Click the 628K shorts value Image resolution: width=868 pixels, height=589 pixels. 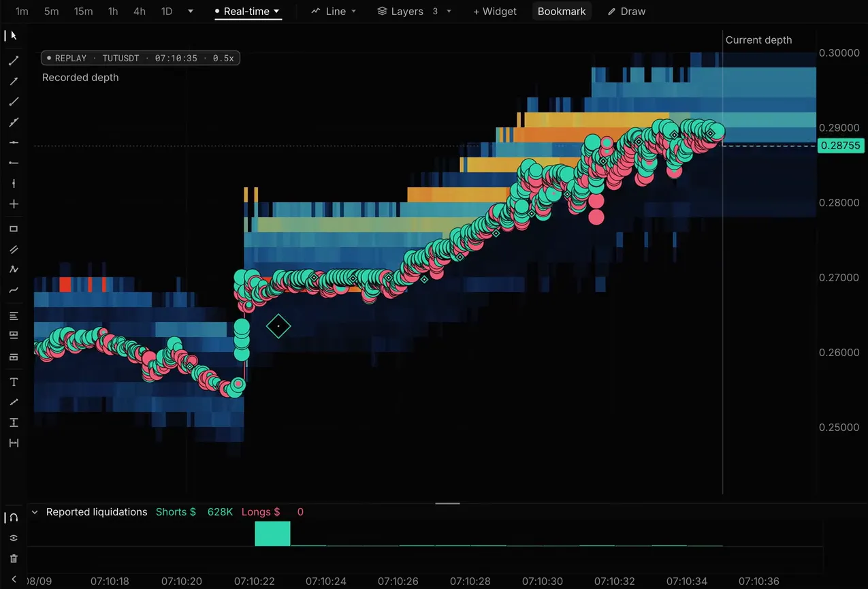pos(220,512)
